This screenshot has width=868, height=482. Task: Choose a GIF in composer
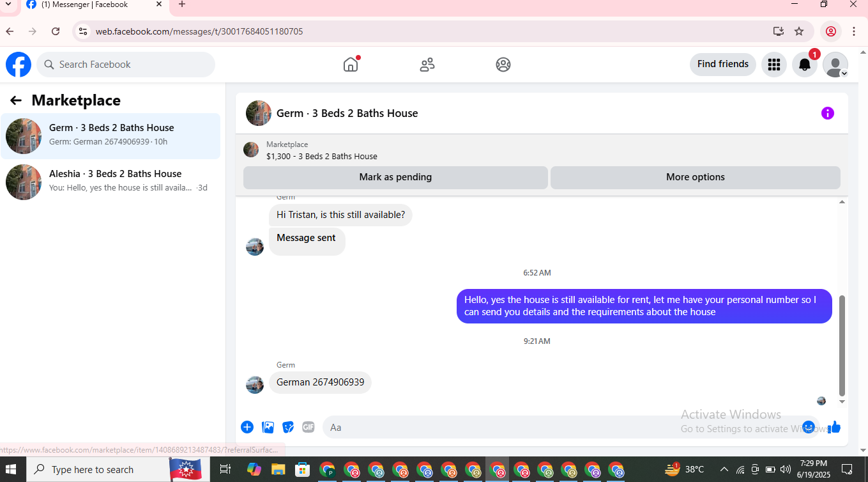308,427
